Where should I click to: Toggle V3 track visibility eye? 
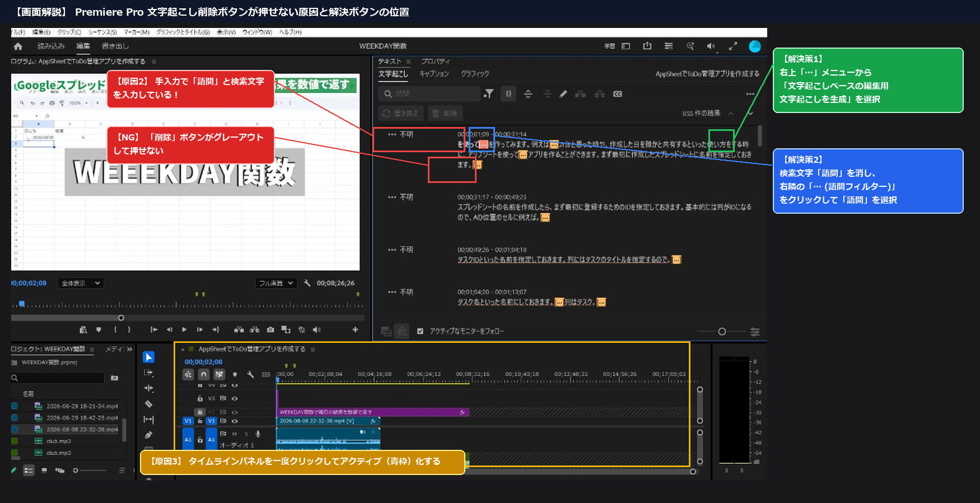235,399
